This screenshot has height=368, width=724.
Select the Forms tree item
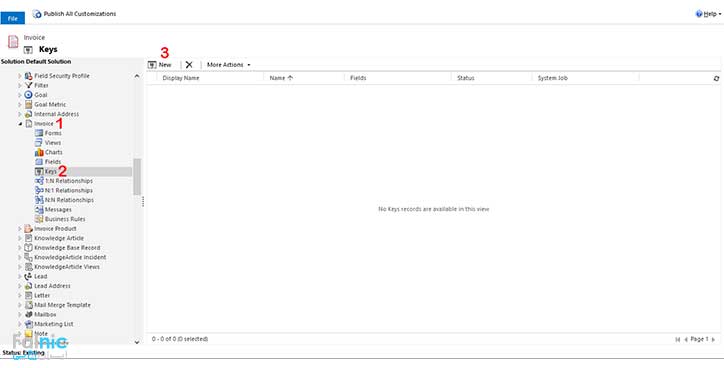[x=53, y=133]
